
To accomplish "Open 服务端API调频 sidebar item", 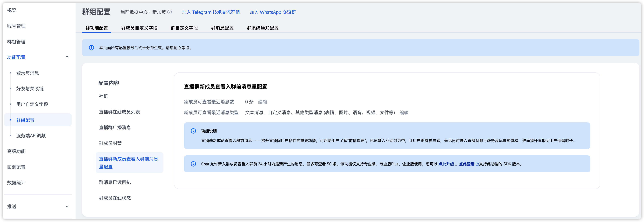I will point(31,135).
